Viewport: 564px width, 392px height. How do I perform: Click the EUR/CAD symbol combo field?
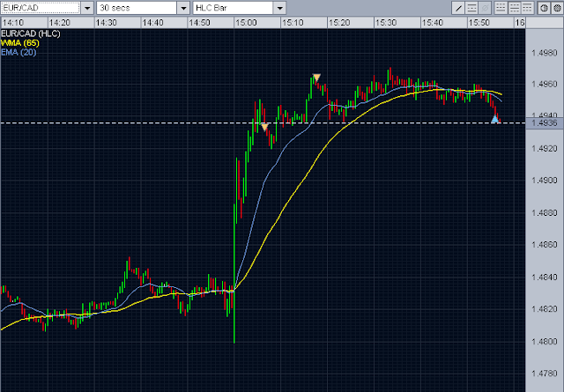(41, 8)
